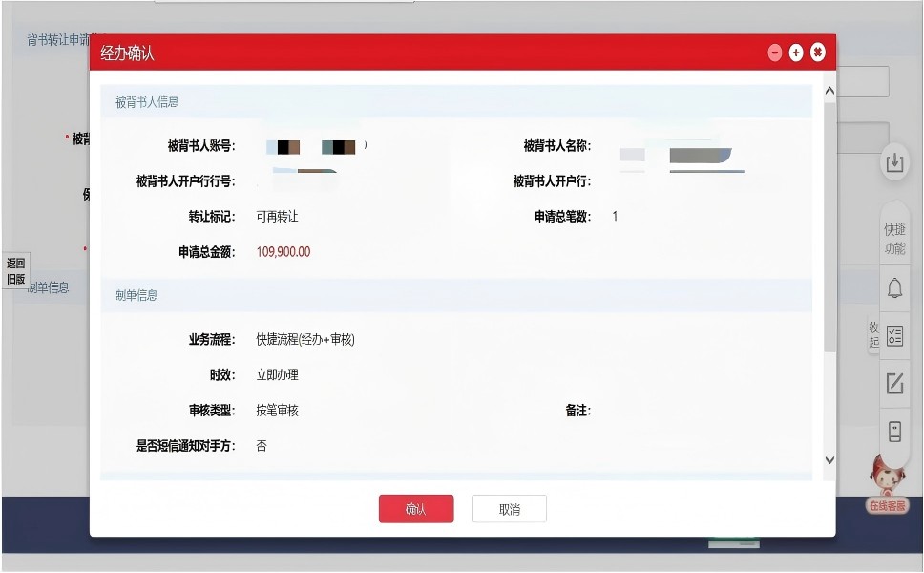
Task: Close the 经办确认 dialog
Action: [818, 53]
